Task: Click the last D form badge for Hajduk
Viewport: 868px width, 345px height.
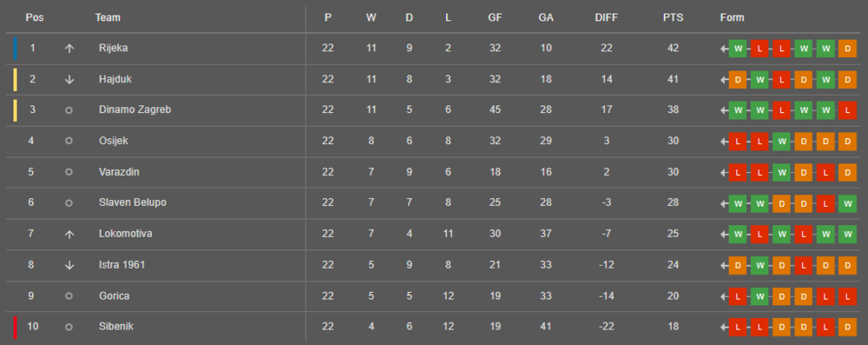Action: click(847, 79)
